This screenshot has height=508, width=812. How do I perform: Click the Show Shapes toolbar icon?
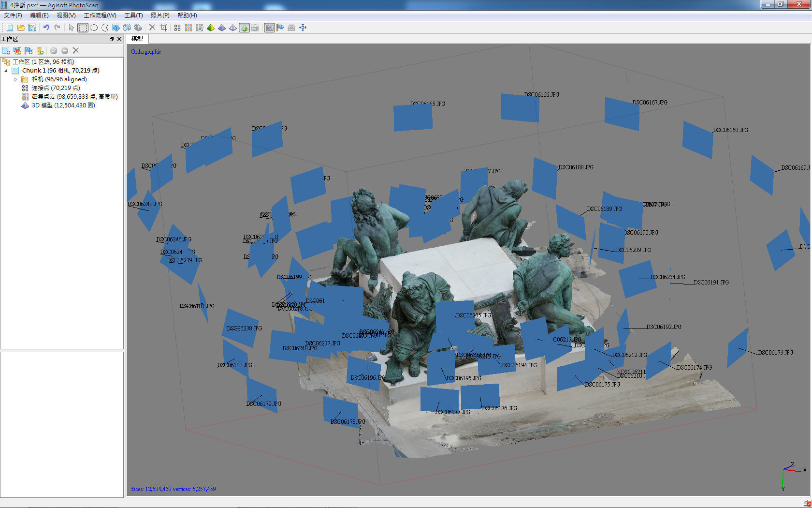point(291,28)
